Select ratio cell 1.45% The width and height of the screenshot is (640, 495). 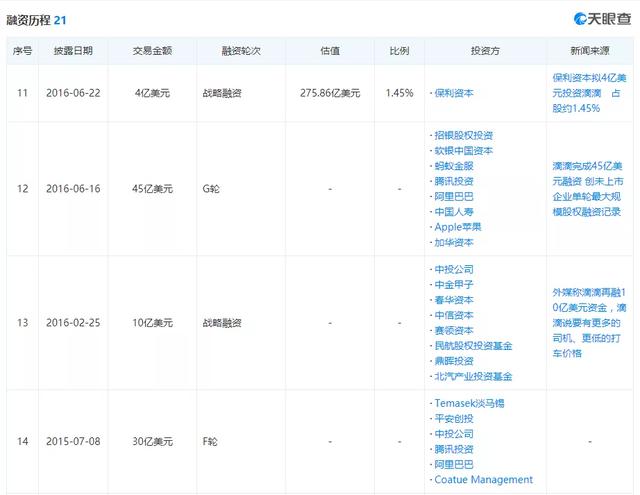coord(400,93)
